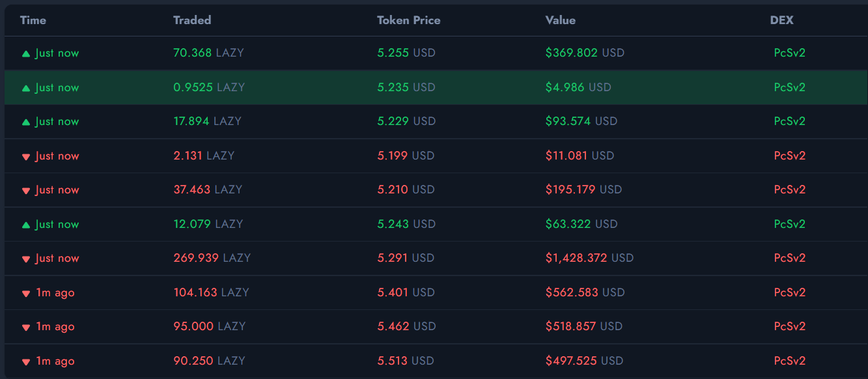Click red down arrow on 95.000 LAZY trade
The height and width of the screenshot is (379, 868).
pyautogui.click(x=26, y=327)
